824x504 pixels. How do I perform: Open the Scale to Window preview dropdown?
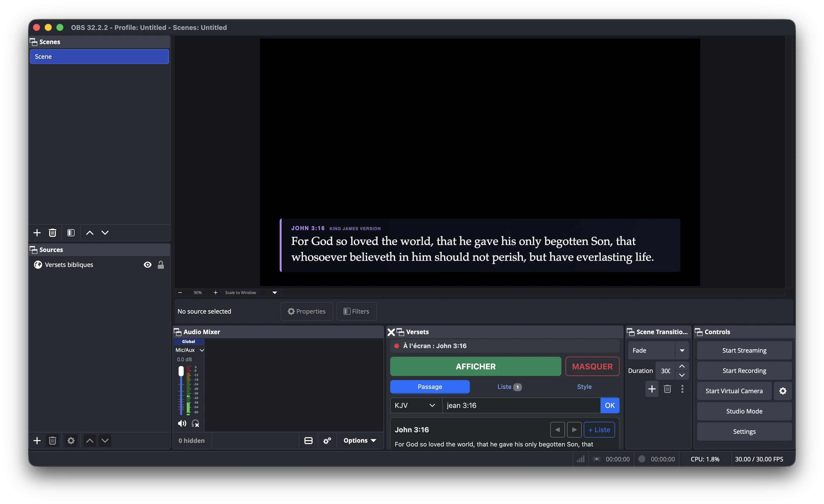pyautogui.click(x=274, y=293)
